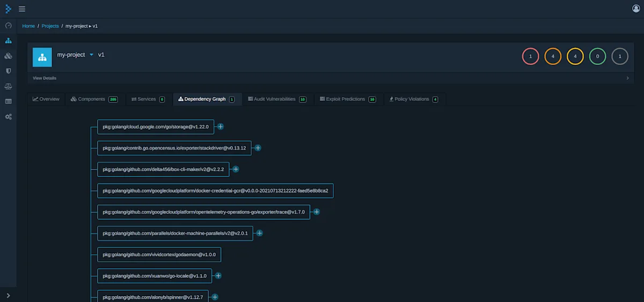Open the Audit Vulnerabilities tab
The width and height of the screenshot is (644, 302).
pyautogui.click(x=277, y=99)
